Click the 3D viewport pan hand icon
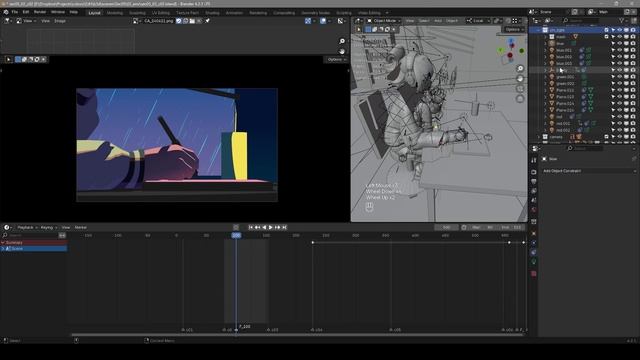 pyautogui.click(x=520, y=78)
